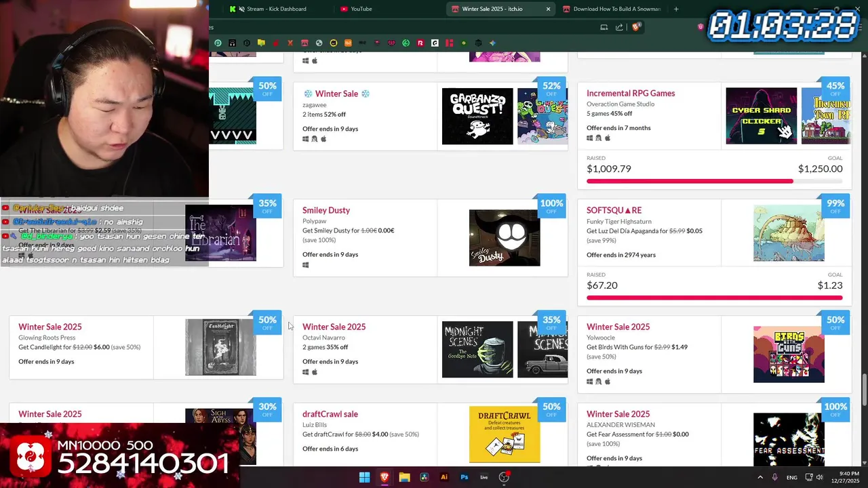868x488 pixels.
Task: Open File Explorer from the taskbar
Action: pyautogui.click(x=404, y=477)
